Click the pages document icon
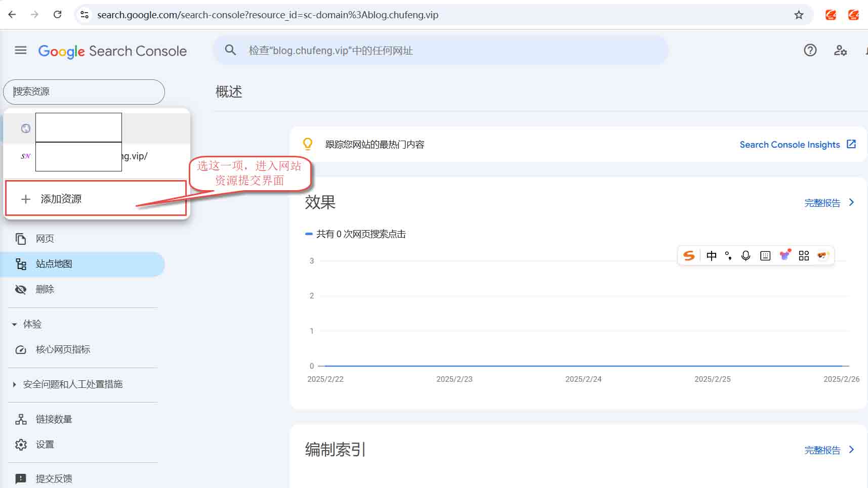This screenshot has height=488, width=868. 21,239
